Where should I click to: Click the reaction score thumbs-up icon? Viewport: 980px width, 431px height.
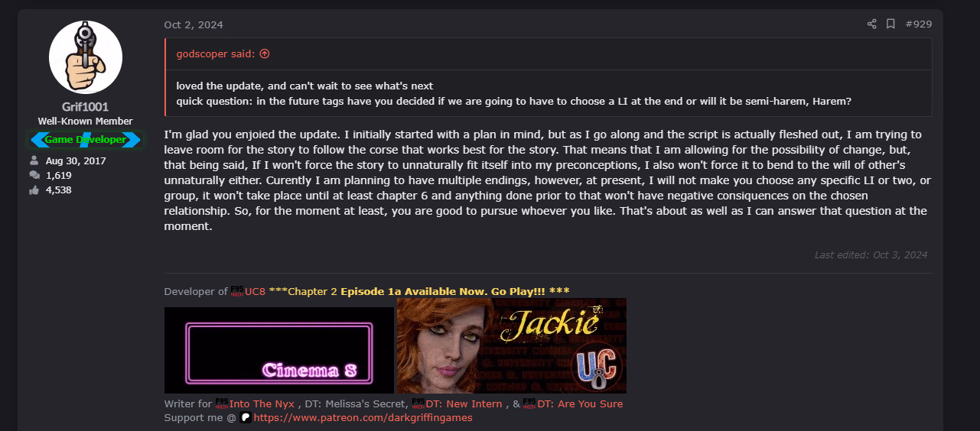[x=34, y=190]
